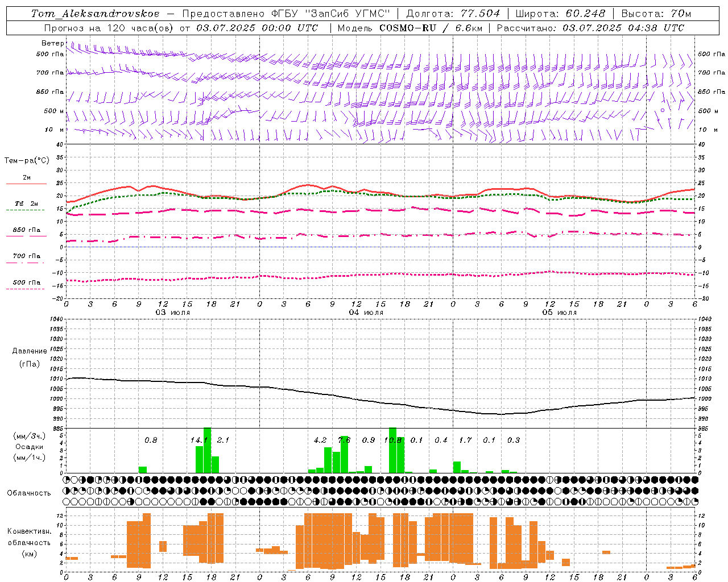
Task: Select the model name COSMO-RU / 6.6км
Action: click(x=431, y=28)
